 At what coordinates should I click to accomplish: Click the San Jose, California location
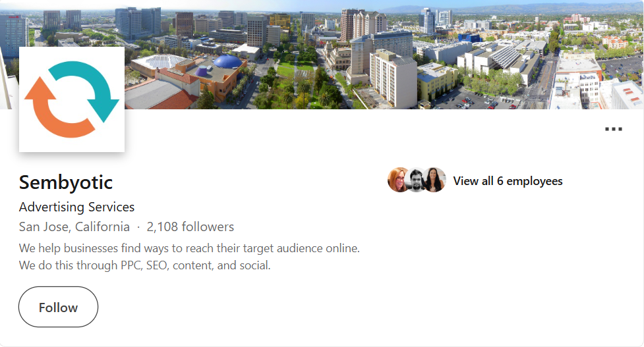[74, 227]
